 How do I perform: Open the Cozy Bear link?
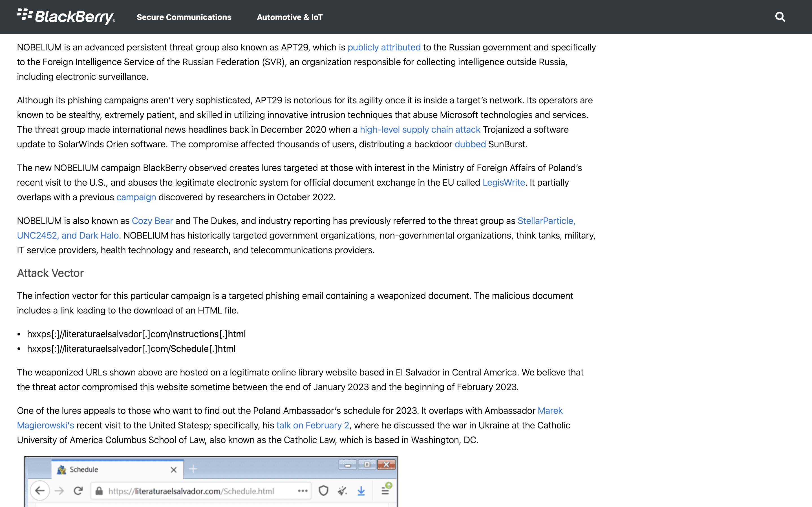pyautogui.click(x=152, y=221)
